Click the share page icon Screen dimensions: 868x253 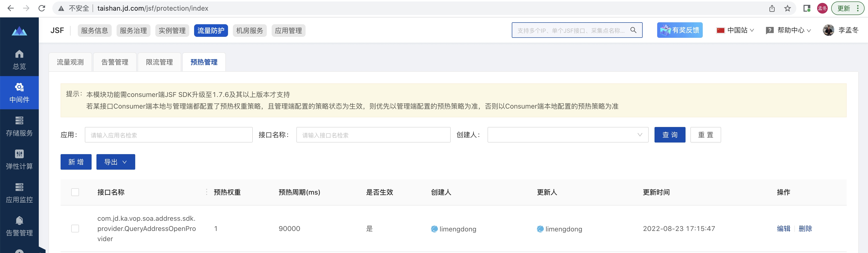[772, 8]
